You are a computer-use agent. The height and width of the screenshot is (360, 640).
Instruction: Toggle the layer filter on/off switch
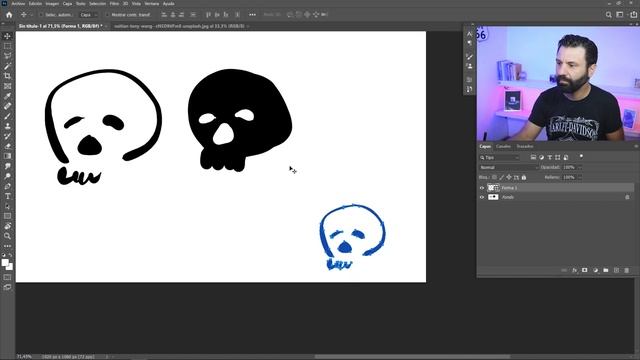click(x=581, y=157)
